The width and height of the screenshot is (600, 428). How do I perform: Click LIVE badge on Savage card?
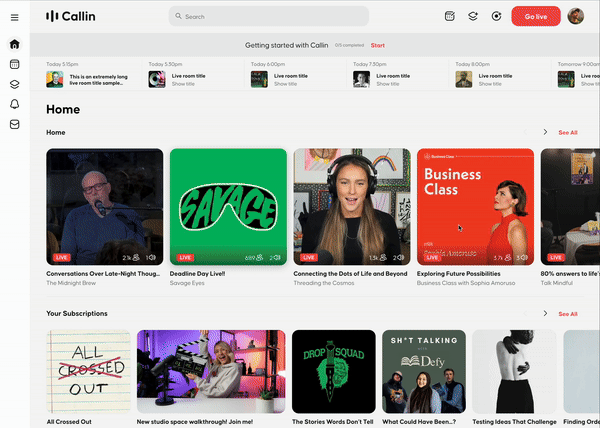coord(185,258)
